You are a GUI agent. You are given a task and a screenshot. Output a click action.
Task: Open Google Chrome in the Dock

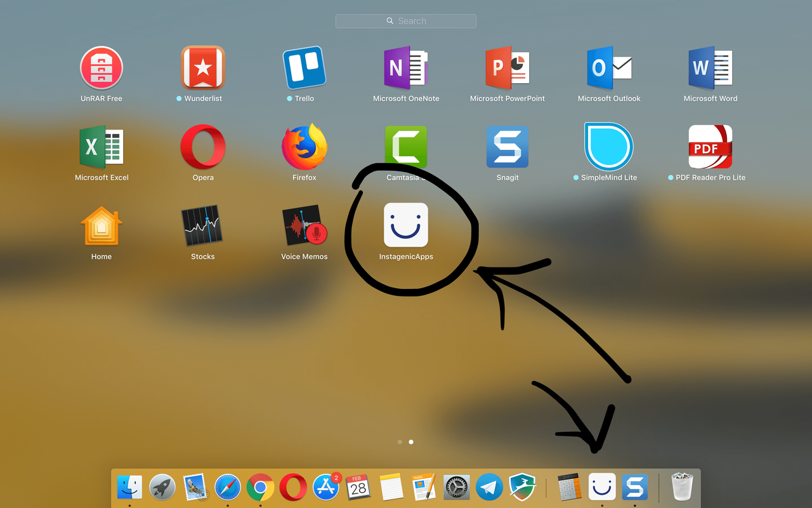[x=260, y=487]
